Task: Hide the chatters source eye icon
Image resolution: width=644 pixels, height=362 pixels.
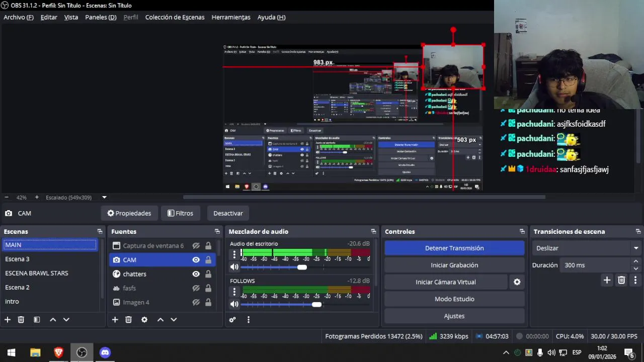Action: (196, 274)
